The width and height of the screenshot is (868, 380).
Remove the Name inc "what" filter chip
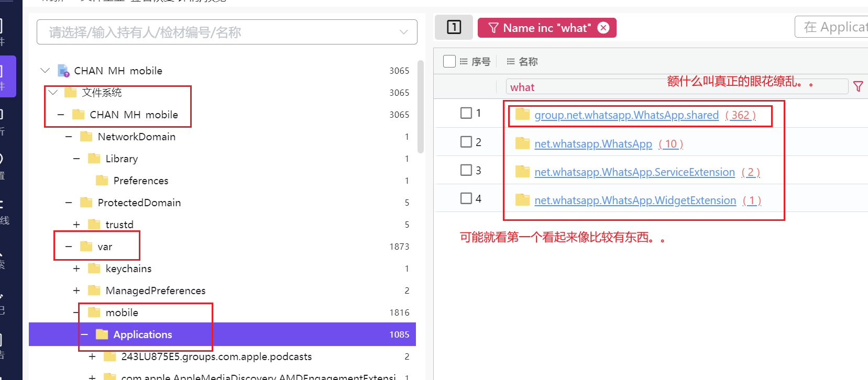[603, 28]
